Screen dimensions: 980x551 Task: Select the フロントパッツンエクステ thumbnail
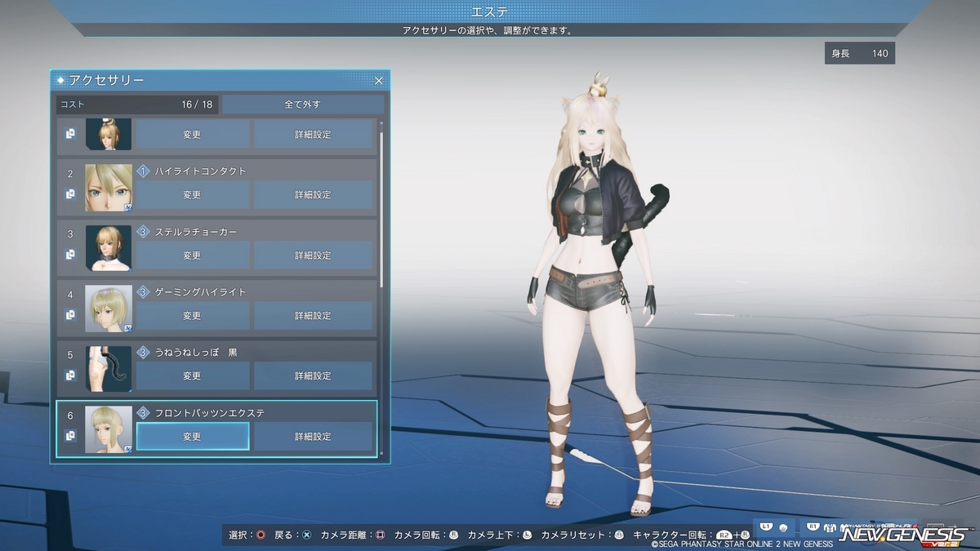click(x=109, y=429)
